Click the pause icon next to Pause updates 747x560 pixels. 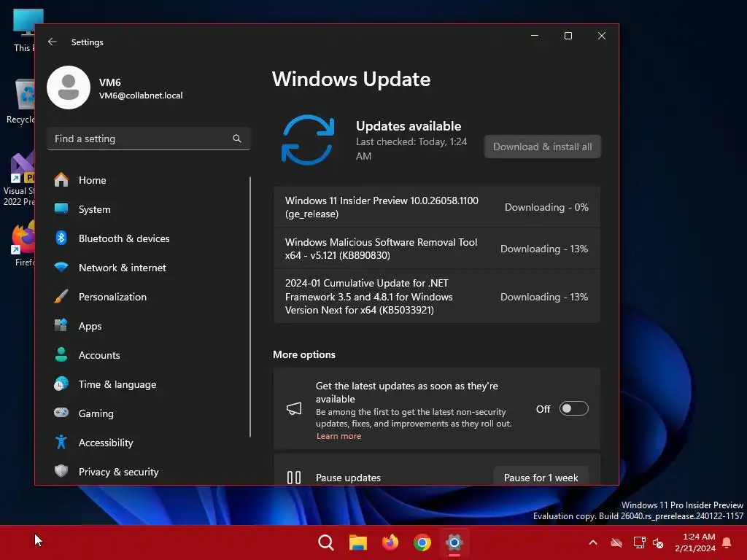click(294, 477)
